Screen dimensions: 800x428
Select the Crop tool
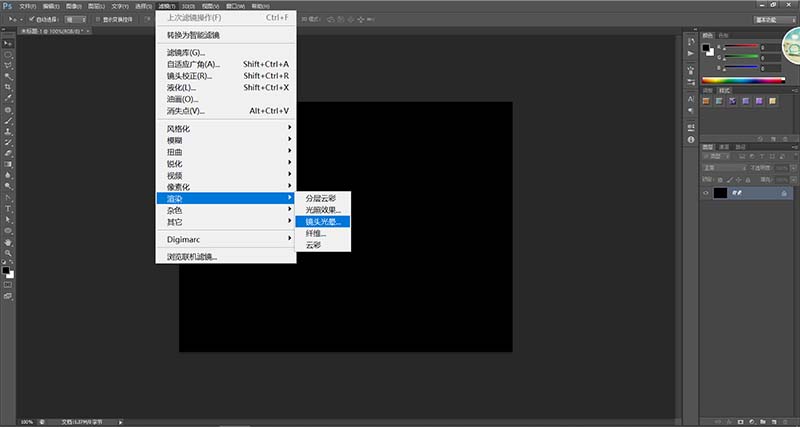coord(8,88)
